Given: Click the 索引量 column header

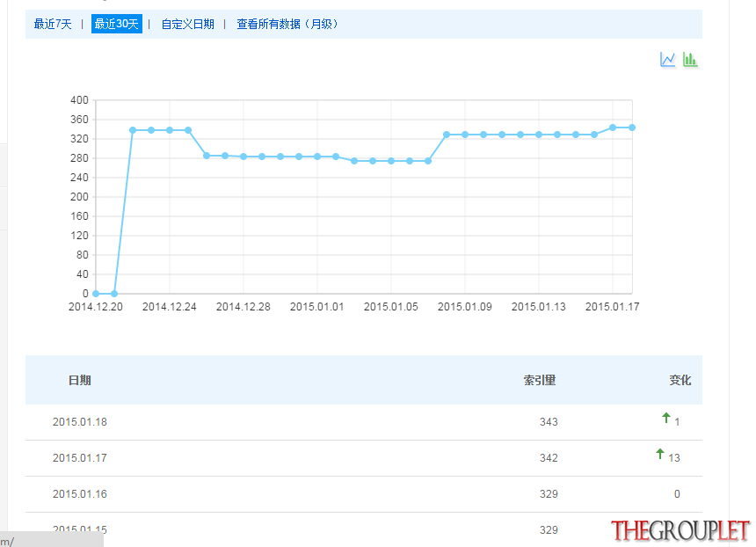Looking at the screenshot, I should point(540,381).
